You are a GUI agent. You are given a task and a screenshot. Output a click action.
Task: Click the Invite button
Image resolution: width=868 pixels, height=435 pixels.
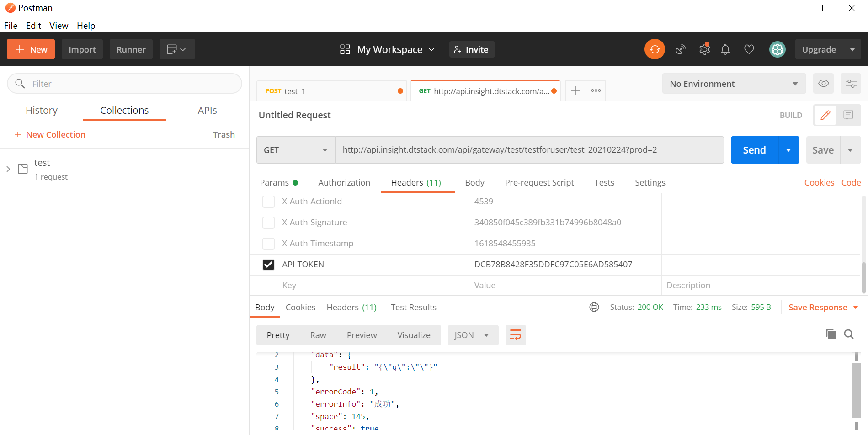coord(472,49)
